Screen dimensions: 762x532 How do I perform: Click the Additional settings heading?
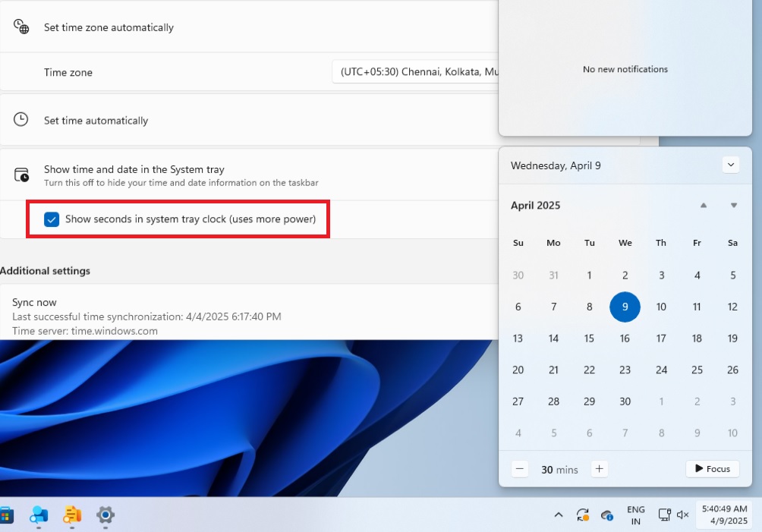click(x=45, y=271)
